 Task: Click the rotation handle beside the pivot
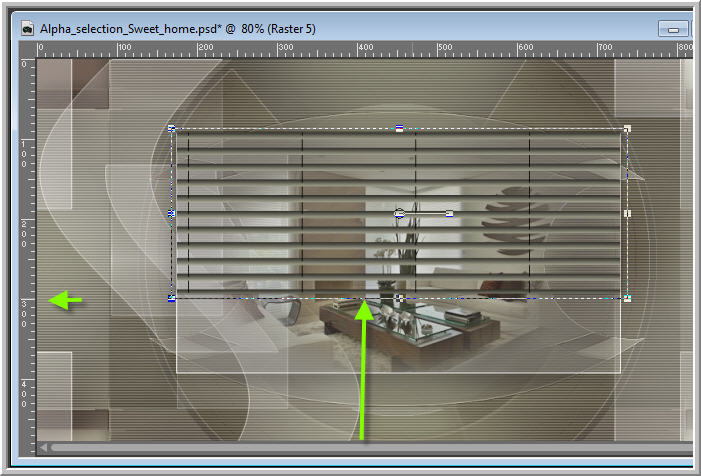[449, 214]
